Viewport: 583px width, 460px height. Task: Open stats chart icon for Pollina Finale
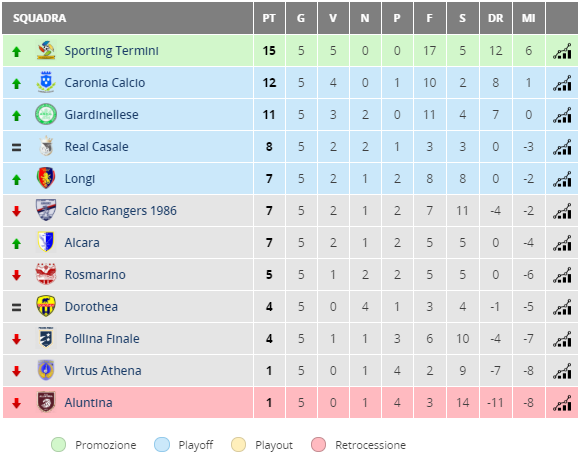(562, 339)
